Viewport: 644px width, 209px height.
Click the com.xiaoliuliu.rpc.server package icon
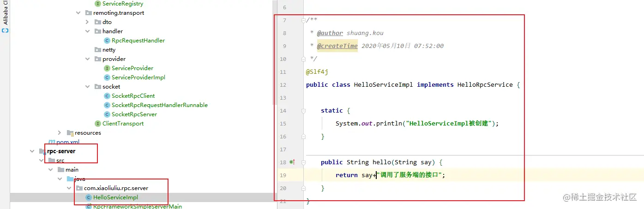[x=79, y=188]
